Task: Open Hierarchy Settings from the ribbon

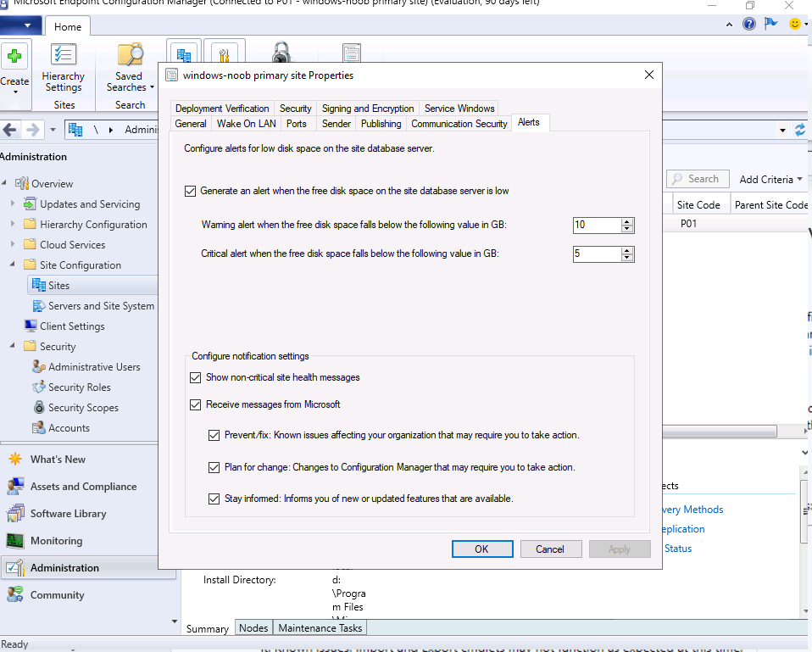Action: point(64,69)
